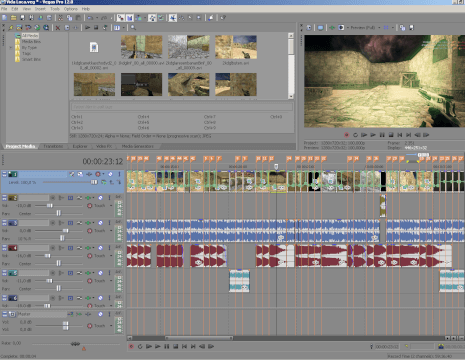The image size is (465, 360).
Task: Select the Normal Edit tool
Action: click(x=172, y=18)
